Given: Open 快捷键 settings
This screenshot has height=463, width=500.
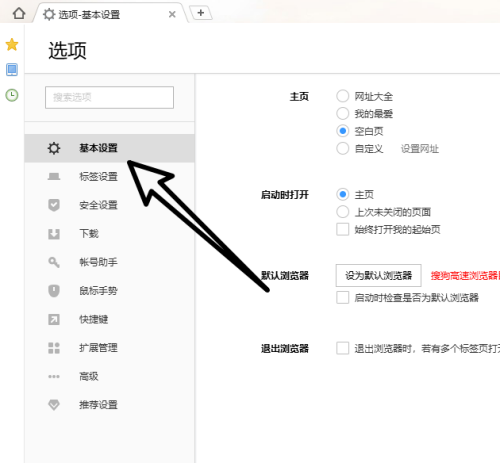Looking at the screenshot, I should 110,319.
